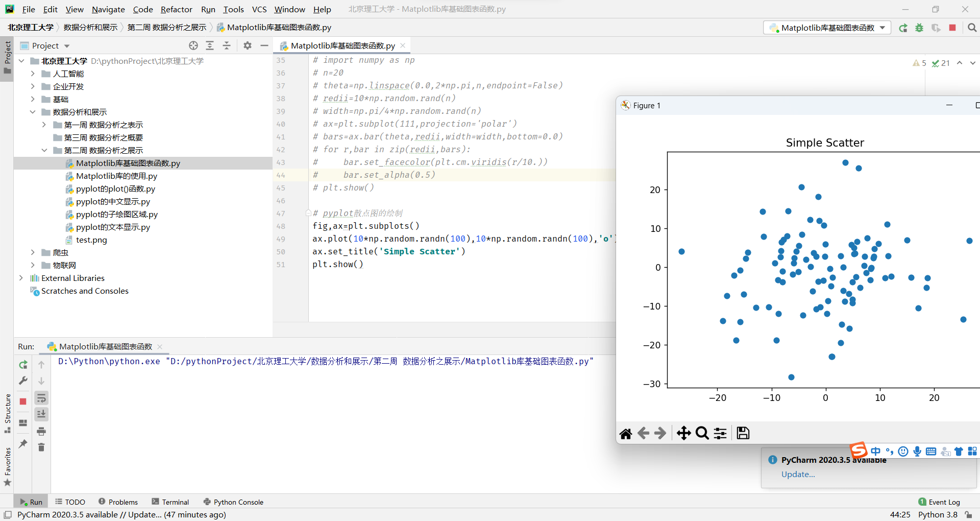Image resolution: width=980 pixels, height=521 pixels.
Task: Open the File menu
Action: pos(29,9)
